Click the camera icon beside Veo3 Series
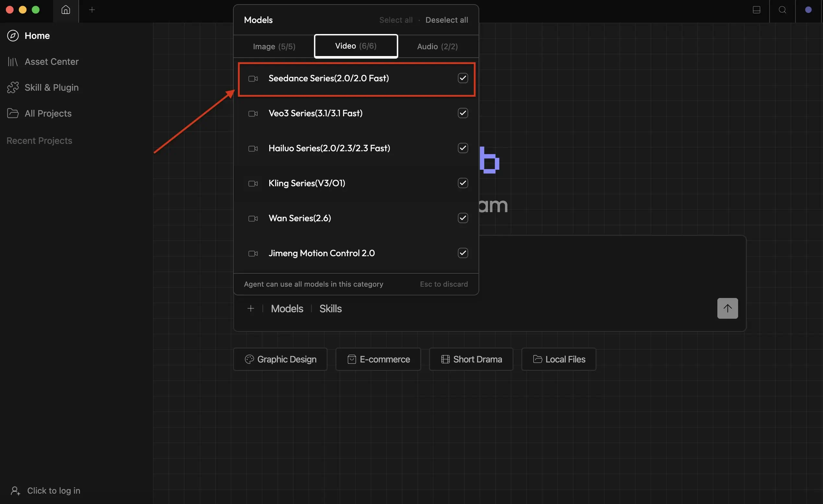Screen dimensions: 823x504 coord(253,114)
